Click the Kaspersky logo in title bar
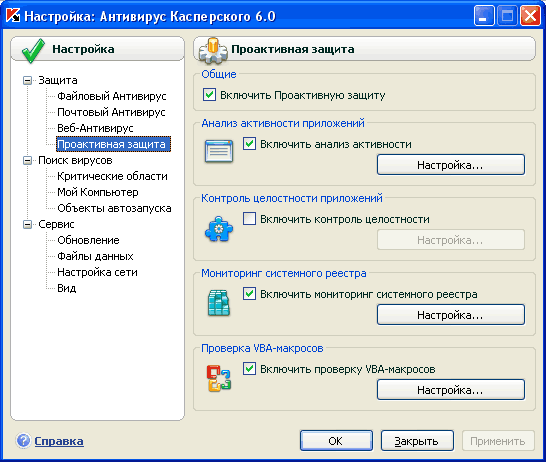The image size is (546, 462). [13, 15]
